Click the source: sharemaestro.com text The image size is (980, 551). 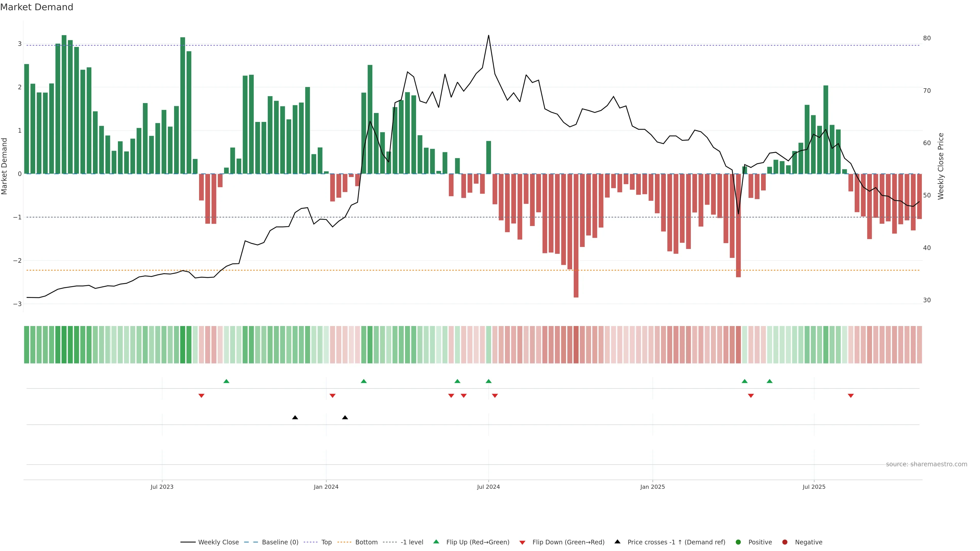click(x=926, y=464)
